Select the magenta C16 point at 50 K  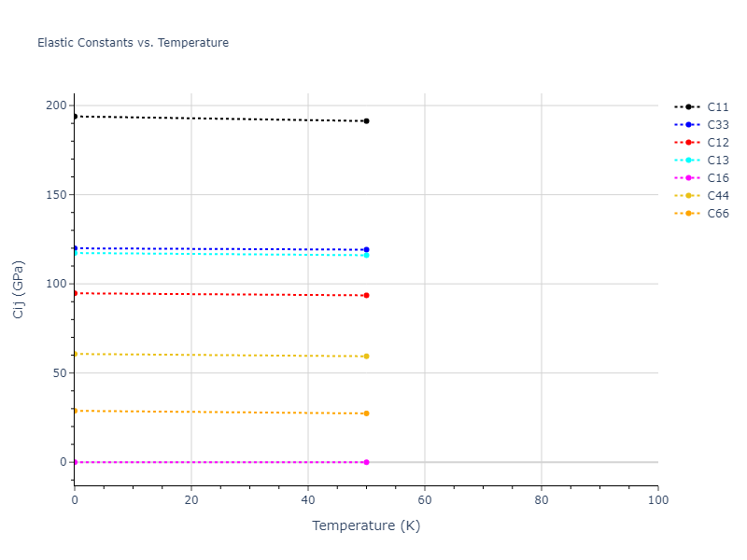(x=366, y=462)
